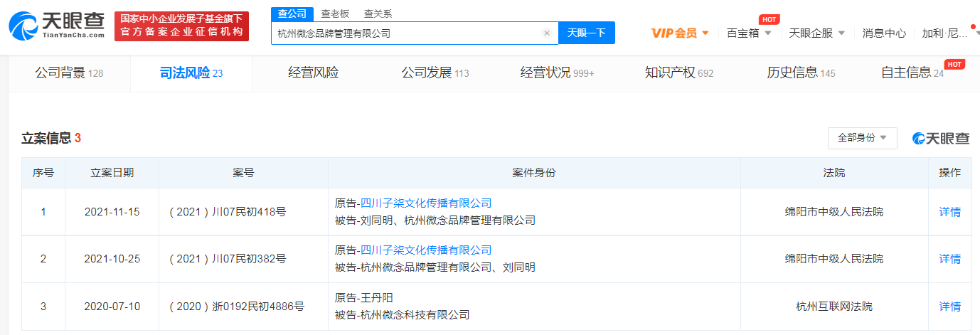Click case number （2021）川07民初418号

pos(228,212)
